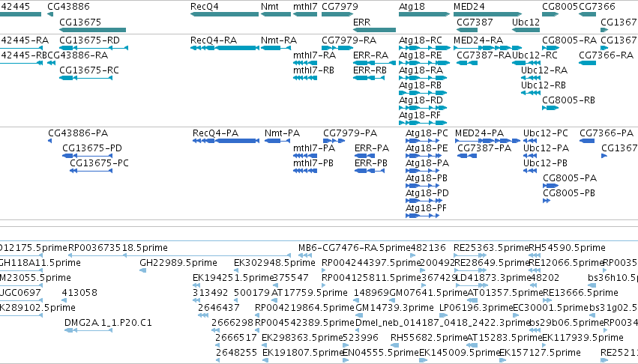The width and height of the screenshot is (638, 364).
Task: Select the Atg18-PF protein label
Action: pyautogui.click(x=427, y=208)
